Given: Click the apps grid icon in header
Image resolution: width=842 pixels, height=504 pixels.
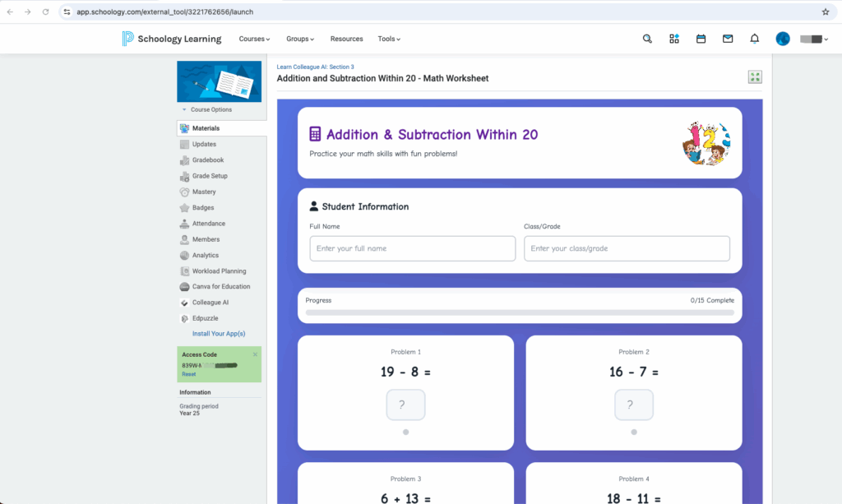Looking at the screenshot, I should coord(674,39).
